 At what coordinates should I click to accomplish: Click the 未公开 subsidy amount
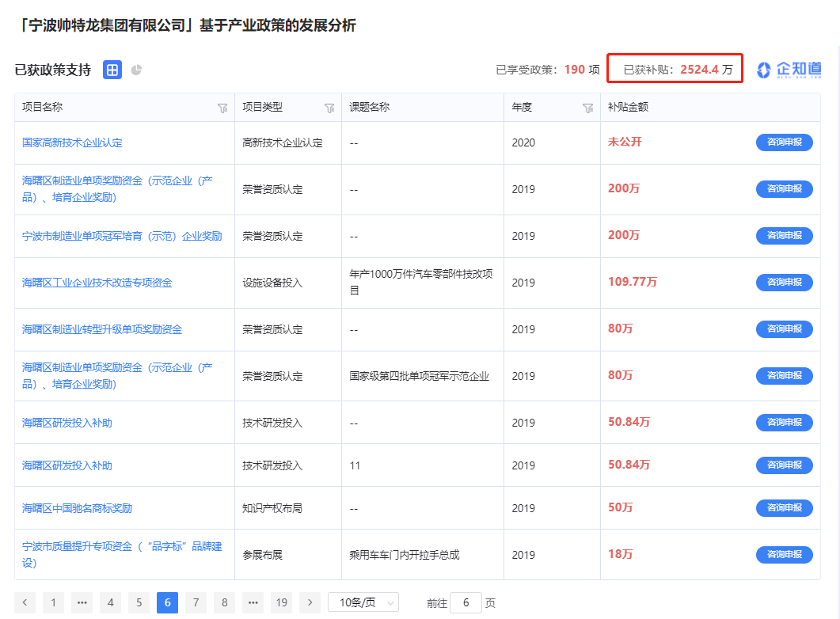click(x=625, y=142)
